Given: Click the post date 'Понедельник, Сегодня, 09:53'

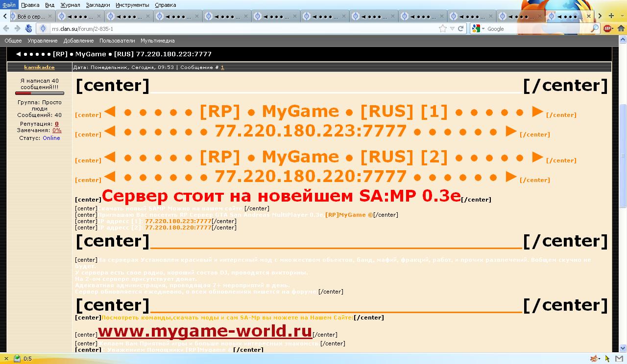Looking at the screenshot, I should click(x=132, y=68).
